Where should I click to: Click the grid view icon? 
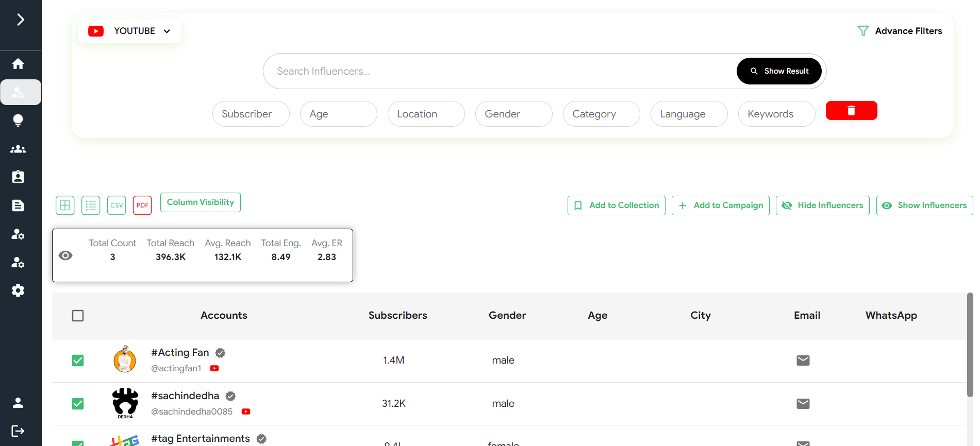pyautogui.click(x=65, y=205)
